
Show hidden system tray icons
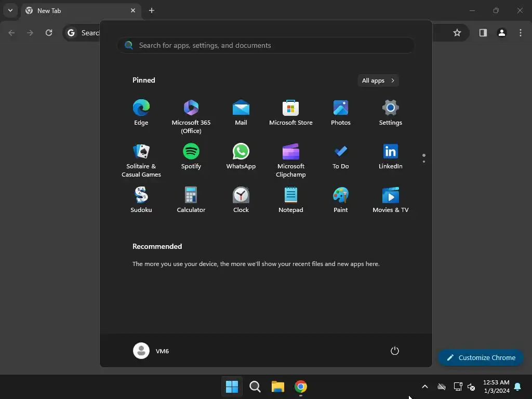[x=425, y=387]
